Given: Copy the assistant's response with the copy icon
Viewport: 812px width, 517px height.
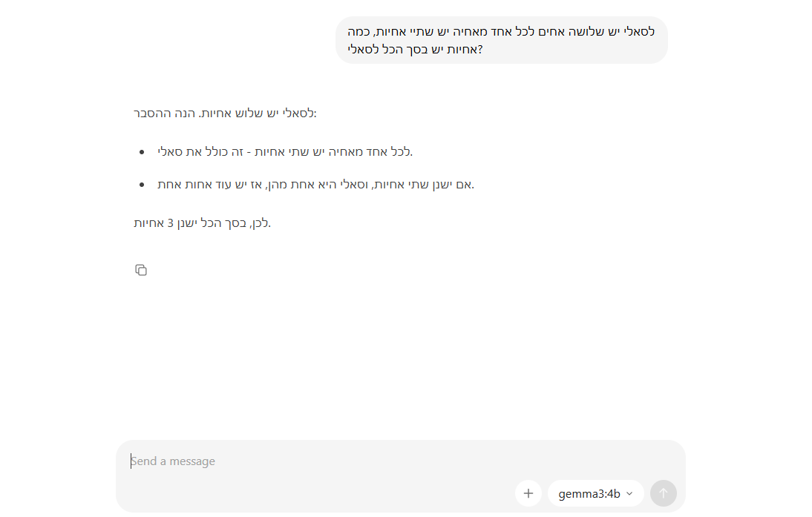Looking at the screenshot, I should coord(141,270).
